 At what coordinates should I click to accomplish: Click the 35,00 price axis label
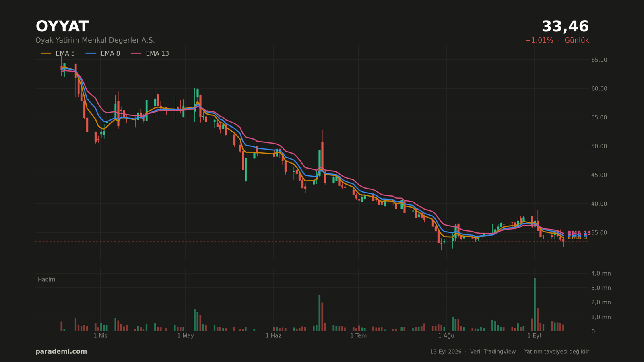pos(599,233)
